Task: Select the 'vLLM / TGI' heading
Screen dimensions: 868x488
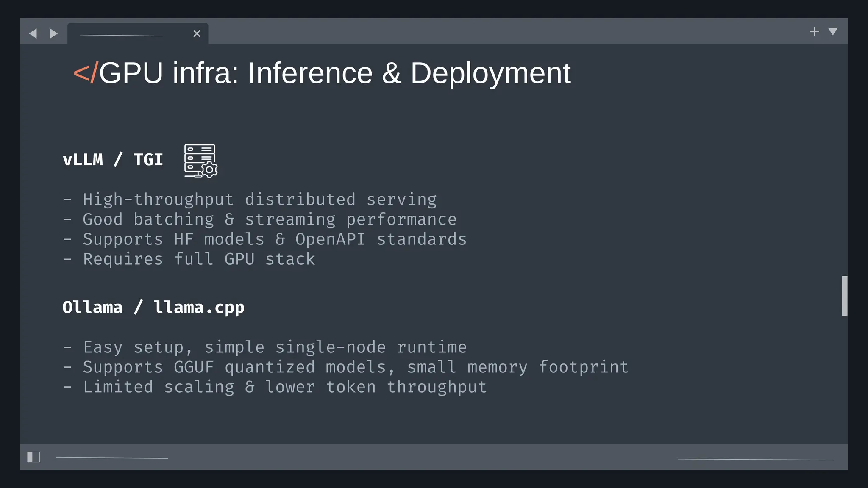Action: (113, 160)
